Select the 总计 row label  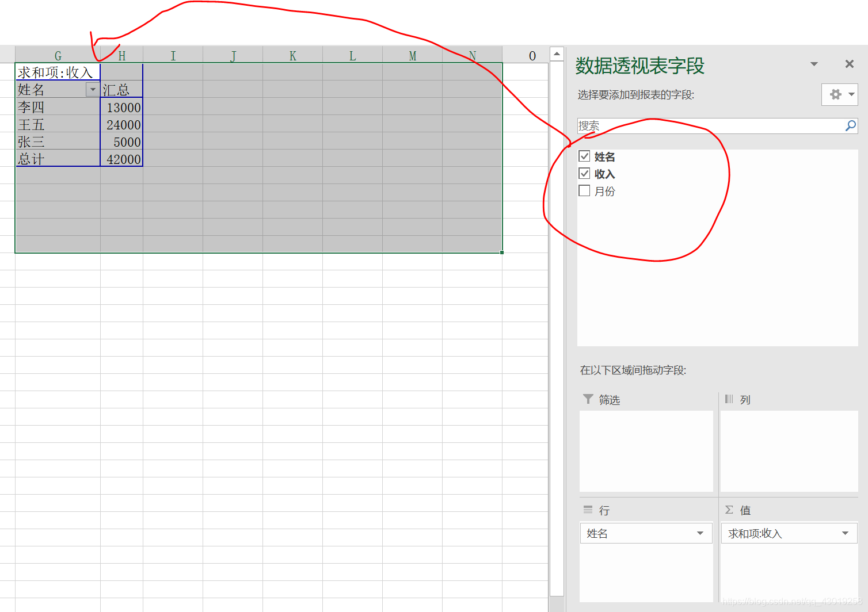[x=58, y=158]
